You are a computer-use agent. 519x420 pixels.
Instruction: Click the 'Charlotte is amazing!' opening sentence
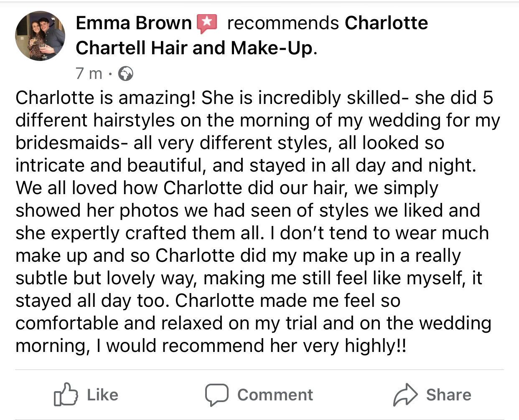pyautogui.click(x=106, y=98)
